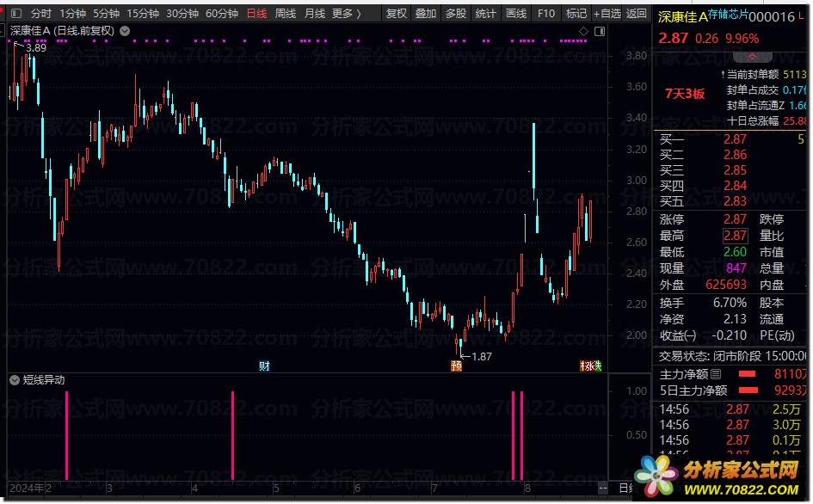Screen dimensions: 813x504
Task: Click the 叠加 overlay button
Action: coord(426,14)
